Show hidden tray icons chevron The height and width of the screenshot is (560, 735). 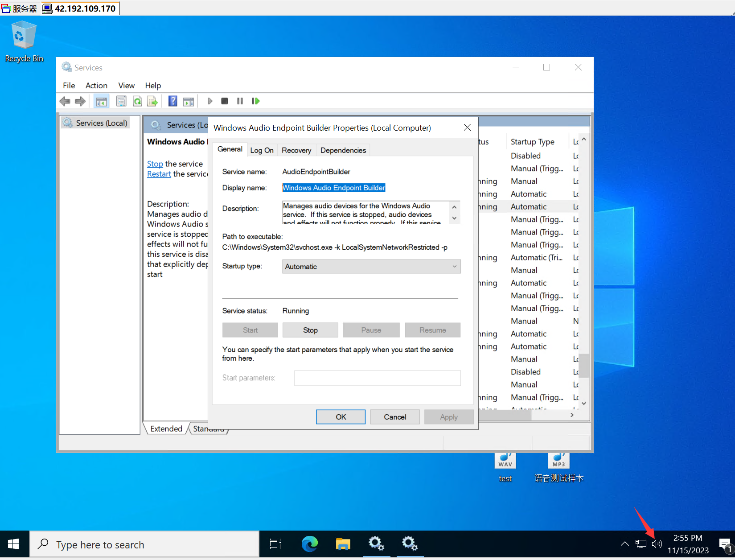click(625, 544)
